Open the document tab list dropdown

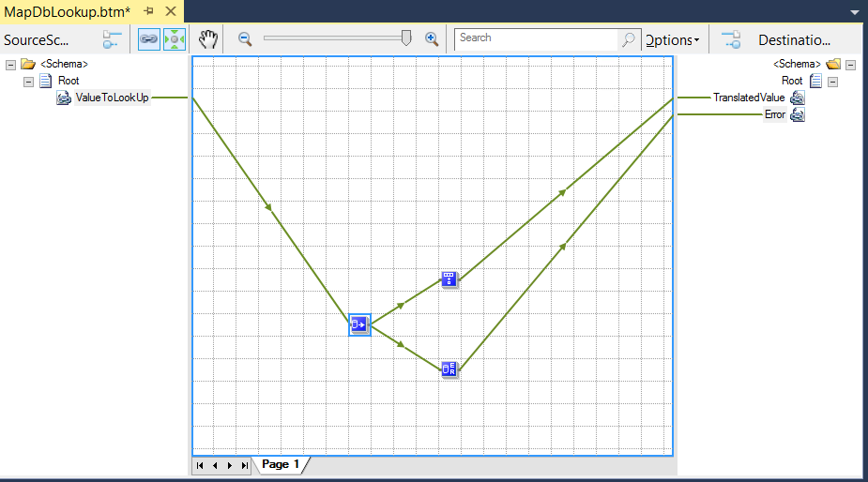pos(854,12)
